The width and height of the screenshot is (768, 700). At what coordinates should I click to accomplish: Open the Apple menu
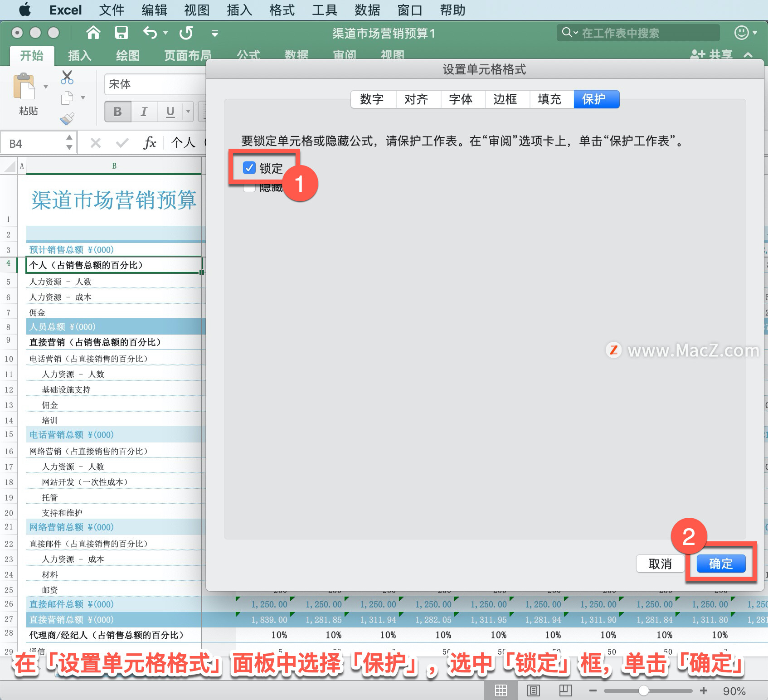tap(25, 10)
